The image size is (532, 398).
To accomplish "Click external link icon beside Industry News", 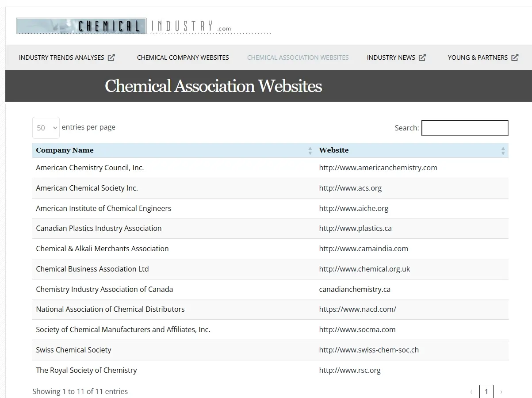I will pos(422,57).
